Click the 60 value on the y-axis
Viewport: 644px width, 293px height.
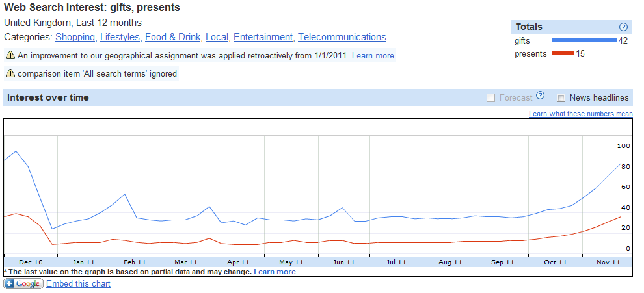(626, 187)
